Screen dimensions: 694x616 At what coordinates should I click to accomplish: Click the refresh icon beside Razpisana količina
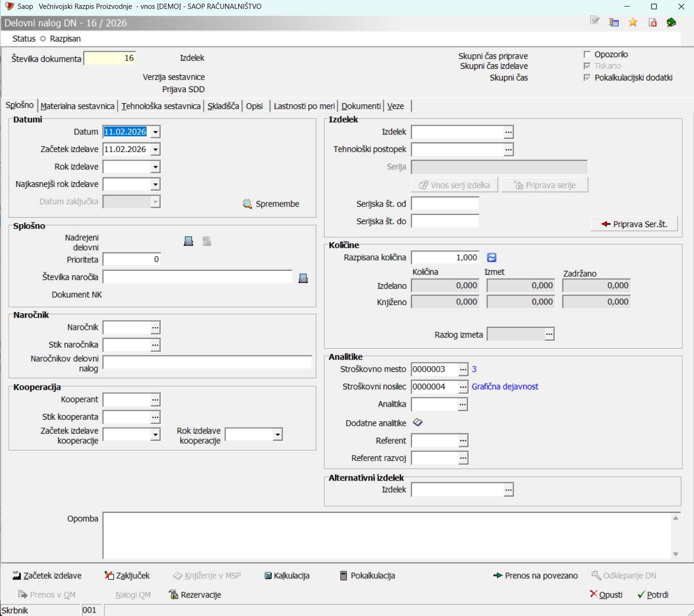pyautogui.click(x=492, y=257)
